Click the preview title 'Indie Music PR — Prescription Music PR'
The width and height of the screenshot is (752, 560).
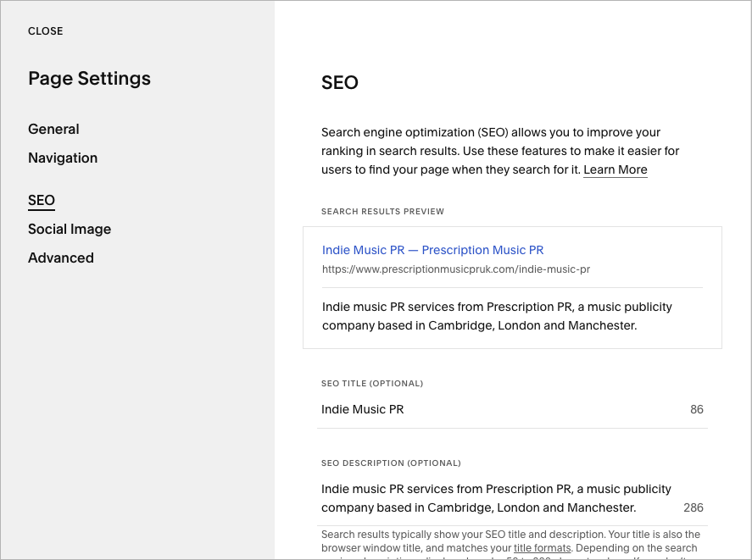coord(432,250)
